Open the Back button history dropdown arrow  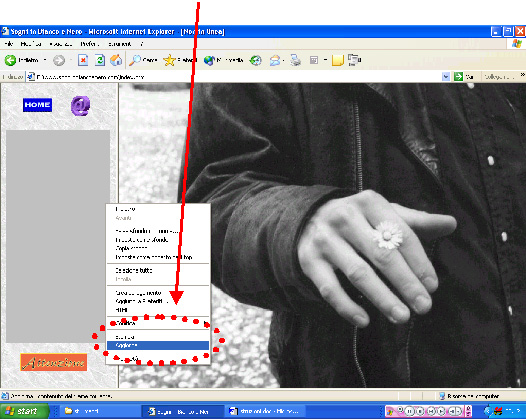(x=45, y=60)
